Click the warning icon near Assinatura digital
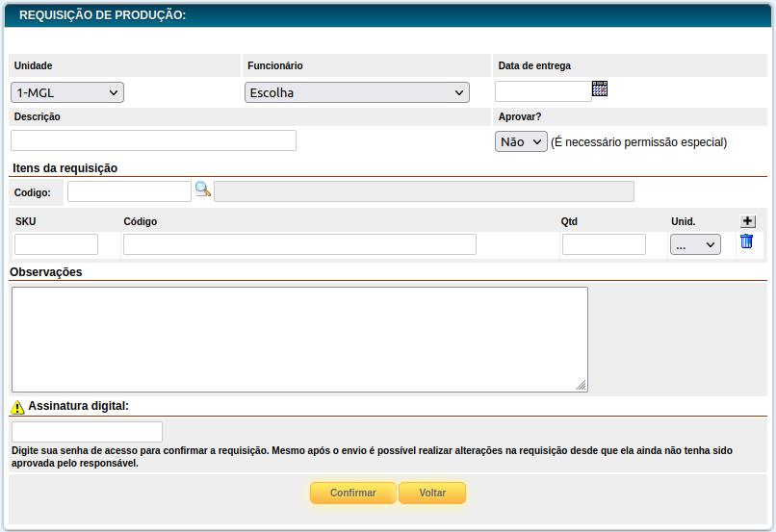The height and width of the screenshot is (532, 776). click(x=17, y=407)
